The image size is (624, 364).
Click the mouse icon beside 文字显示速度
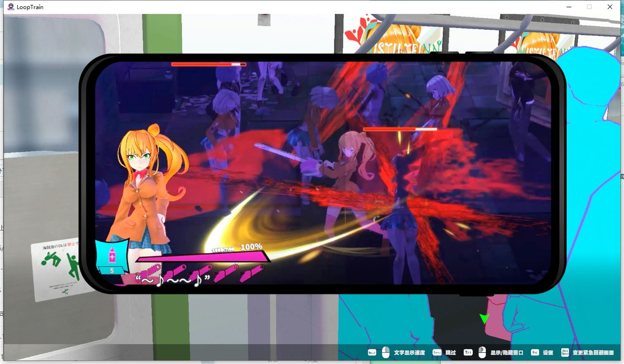click(x=386, y=352)
